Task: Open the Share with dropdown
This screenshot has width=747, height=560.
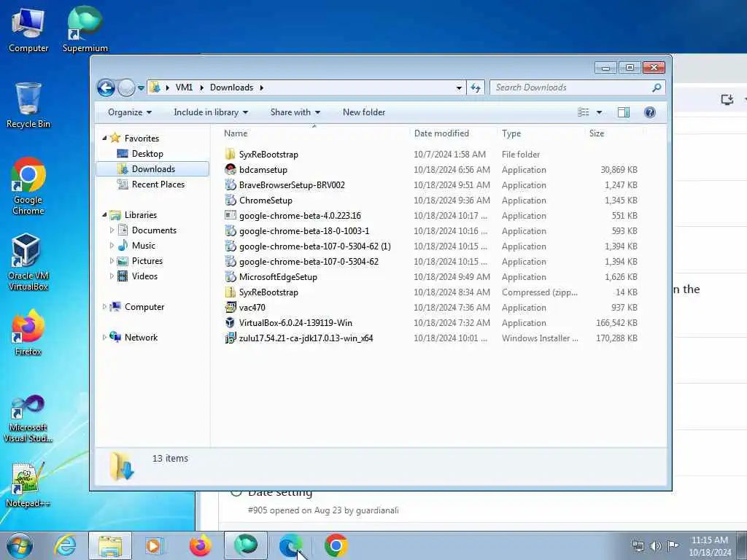Action: tap(295, 112)
